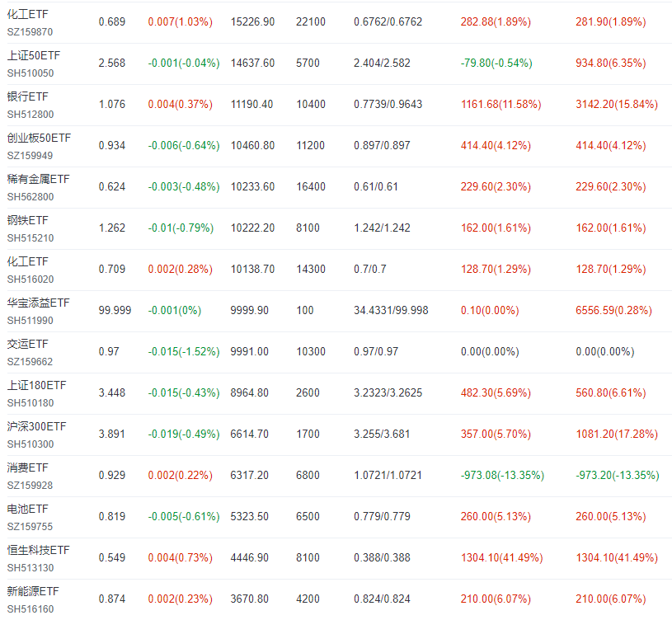Click the change -0.01(-0.79%) for 钢铁ETF
The height and width of the screenshot is (620, 672).
pos(181,228)
